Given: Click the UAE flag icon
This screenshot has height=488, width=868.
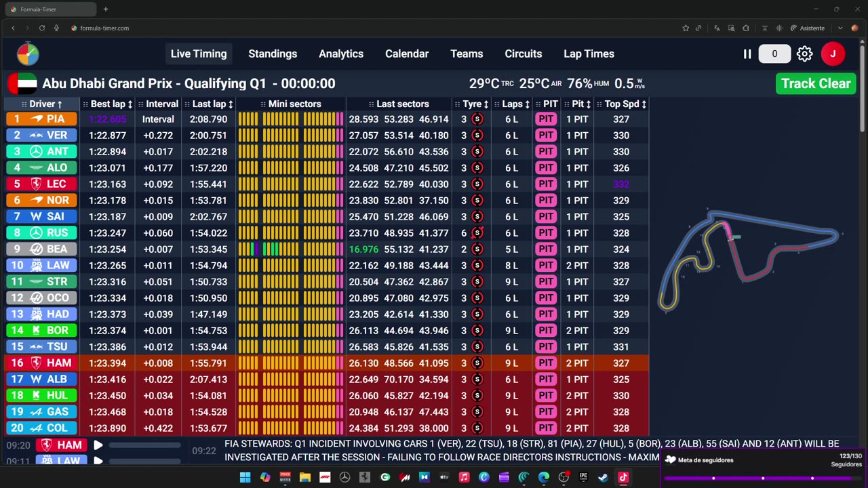Looking at the screenshot, I should click(22, 83).
